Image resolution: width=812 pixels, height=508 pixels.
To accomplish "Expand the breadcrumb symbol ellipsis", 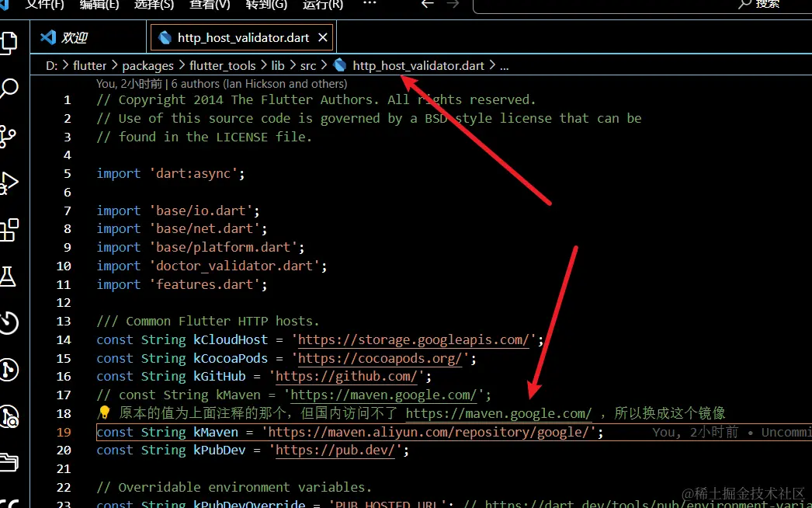I will [505, 66].
